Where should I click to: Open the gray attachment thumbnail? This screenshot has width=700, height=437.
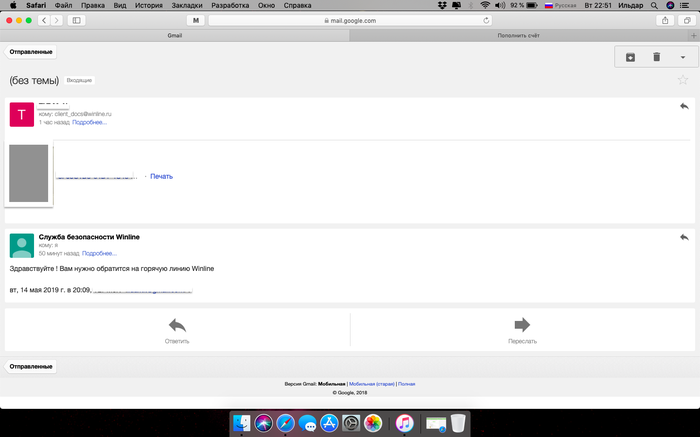click(28, 175)
